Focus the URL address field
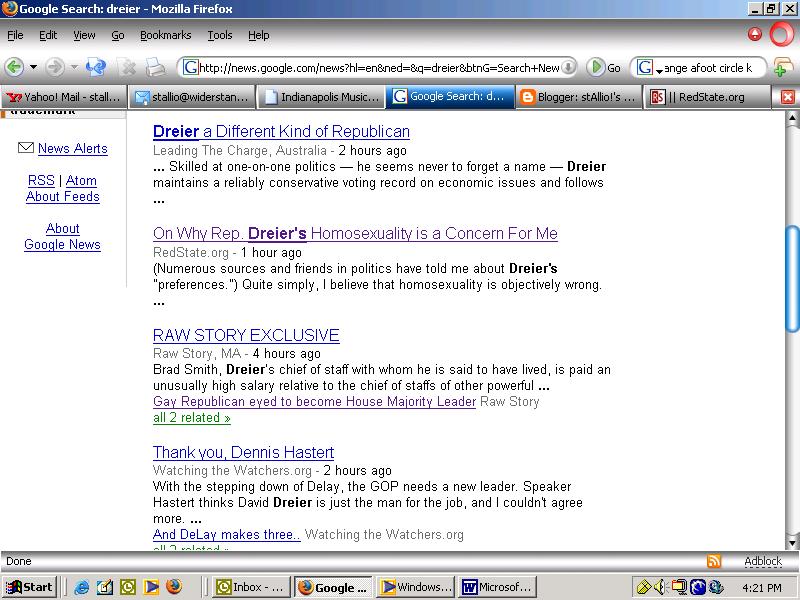This screenshot has height=600, width=800. 379,68
